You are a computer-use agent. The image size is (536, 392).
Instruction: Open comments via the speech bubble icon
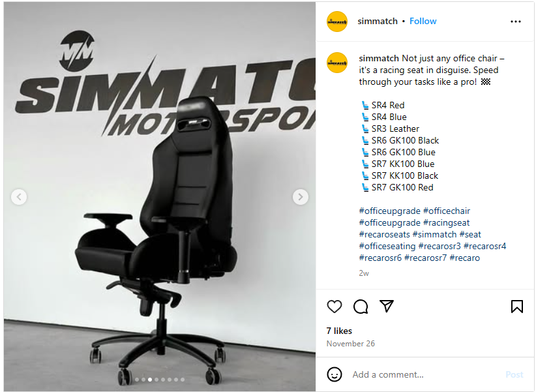tap(361, 307)
